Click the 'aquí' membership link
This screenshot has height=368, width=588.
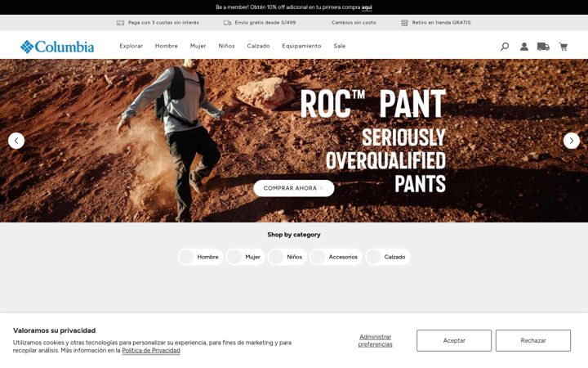(x=367, y=7)
